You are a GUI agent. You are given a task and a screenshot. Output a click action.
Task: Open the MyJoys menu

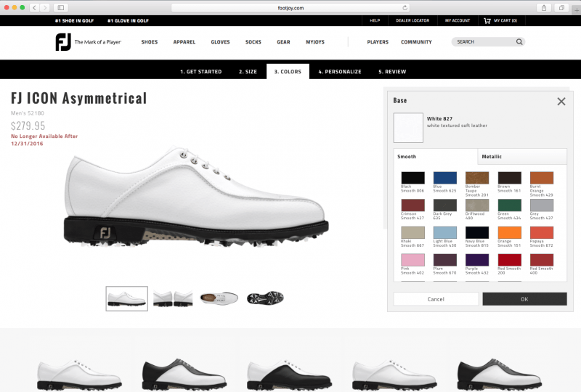click(315, 42)
